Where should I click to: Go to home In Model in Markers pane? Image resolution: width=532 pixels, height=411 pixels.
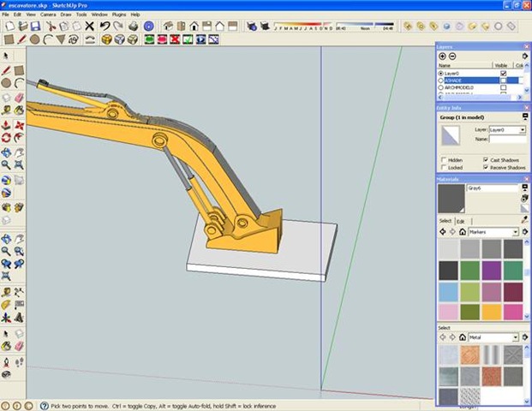462,232
